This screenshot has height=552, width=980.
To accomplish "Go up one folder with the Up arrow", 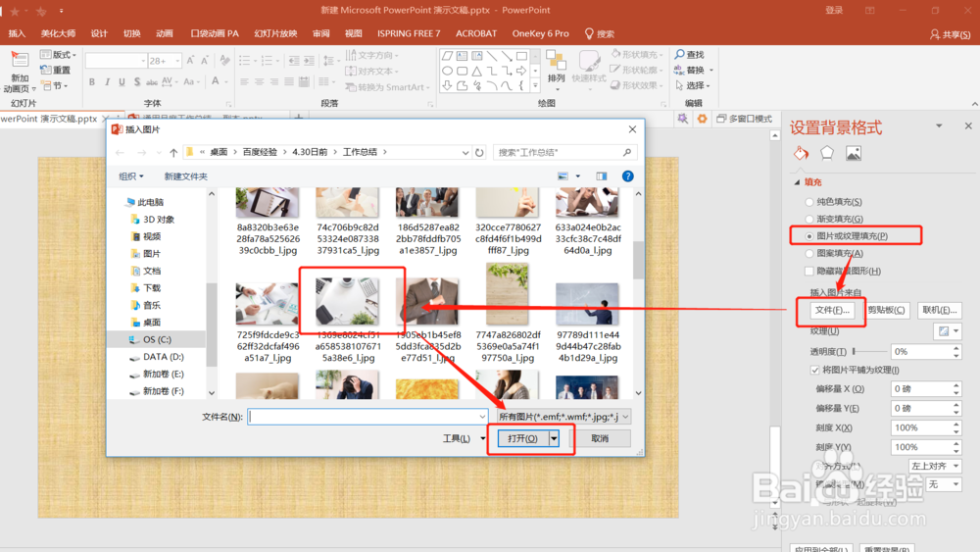I will 173,153.
